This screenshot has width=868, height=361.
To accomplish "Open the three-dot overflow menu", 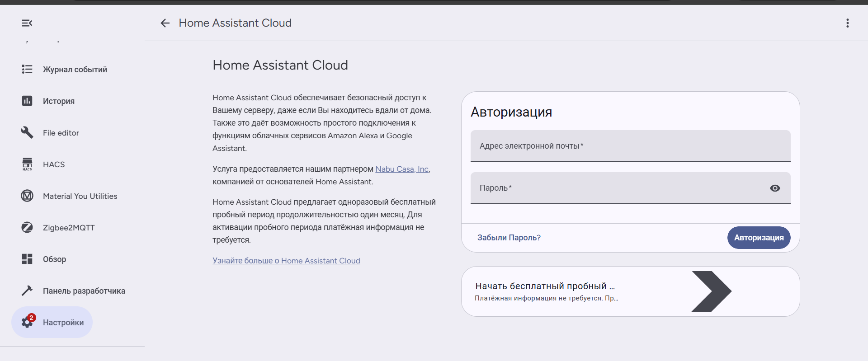I will coord(847,23).
